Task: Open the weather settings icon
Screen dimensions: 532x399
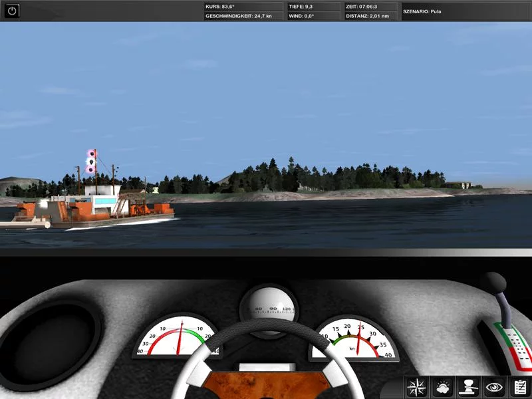Action: [x=443, y=387]
